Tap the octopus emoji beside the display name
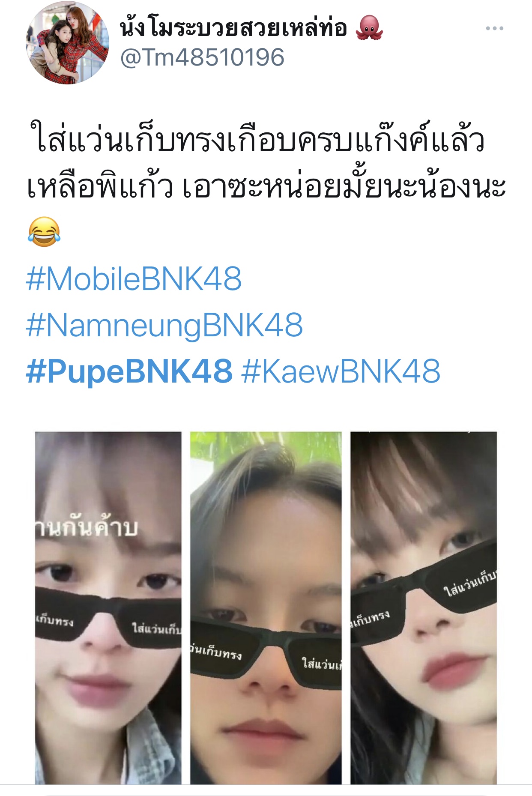The image size is (532, 796). point(369,28)
